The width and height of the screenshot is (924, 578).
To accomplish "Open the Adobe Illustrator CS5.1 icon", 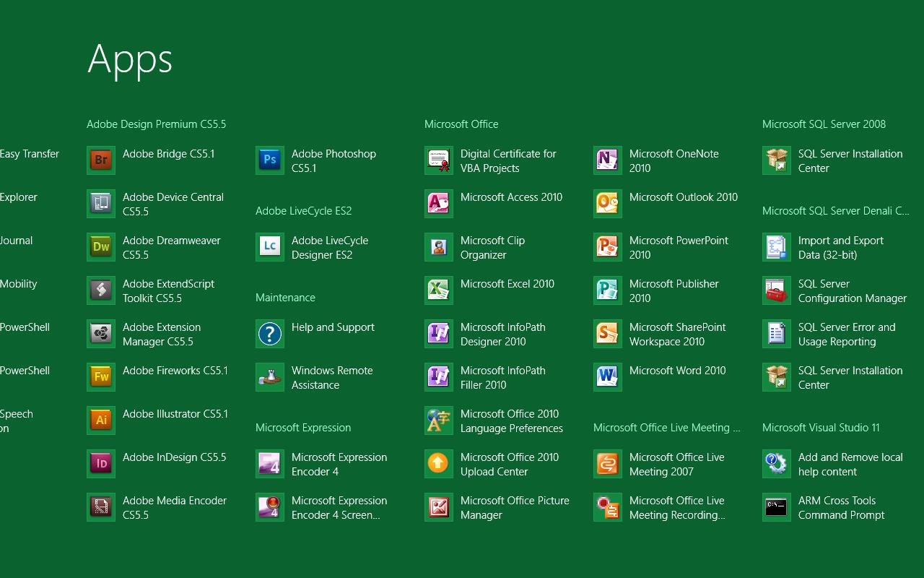I will coord(101,420).
